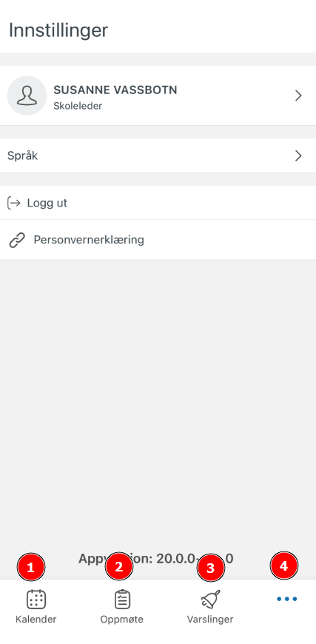Click the red marker numbered 4

click(283, 566)
